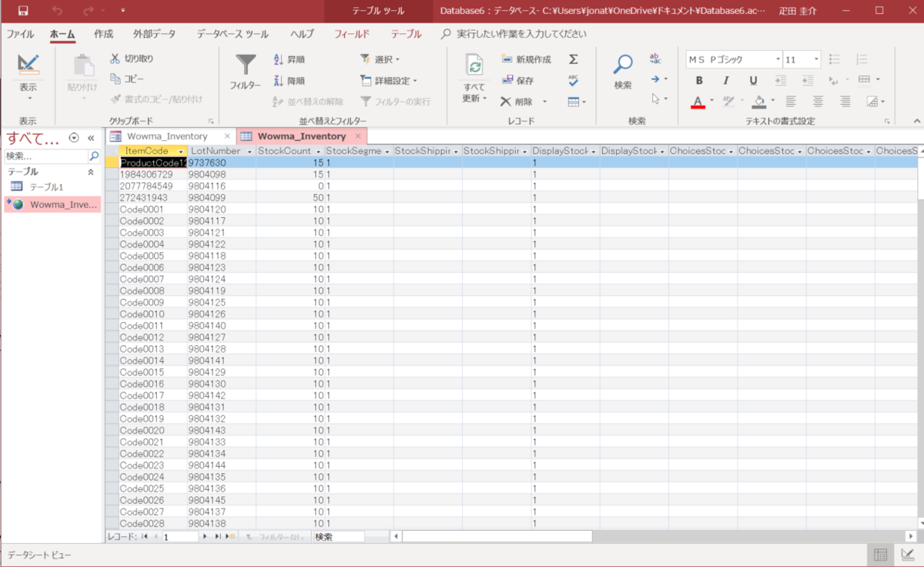Toggle Bold formatting
The height and width of the screenshot is (567, 924).
click(699, 80)
